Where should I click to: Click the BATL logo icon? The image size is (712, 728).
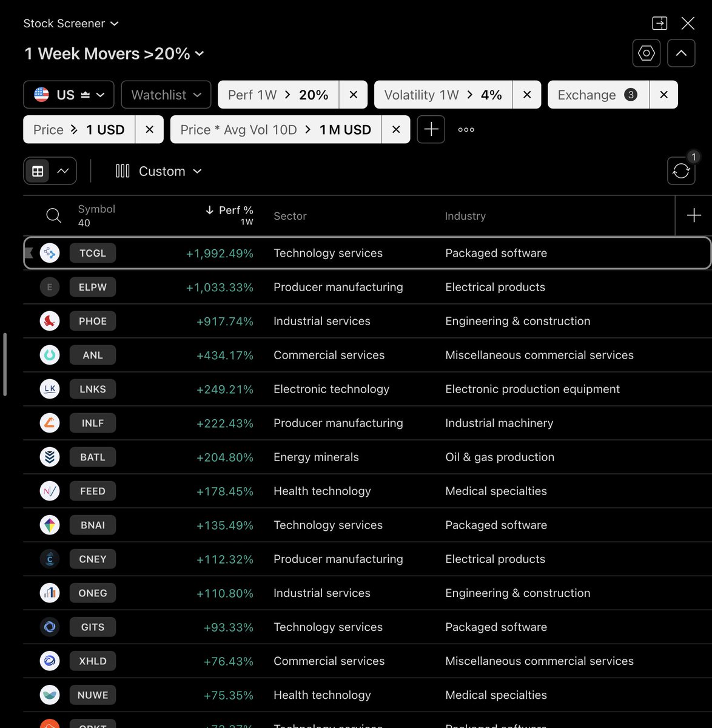click(x=50, y=457)
